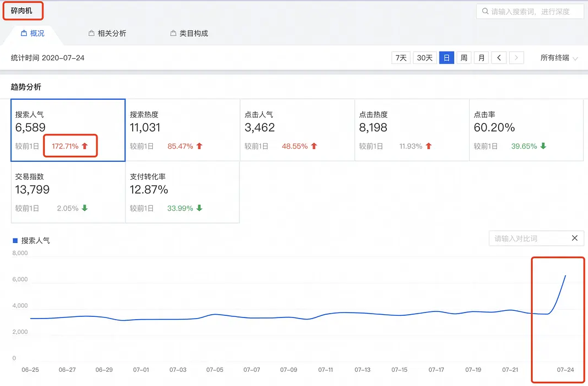Viewport: 588px width, 386px height.
Task: Click the magnifier icon in the search box
Action: point(485,11)
